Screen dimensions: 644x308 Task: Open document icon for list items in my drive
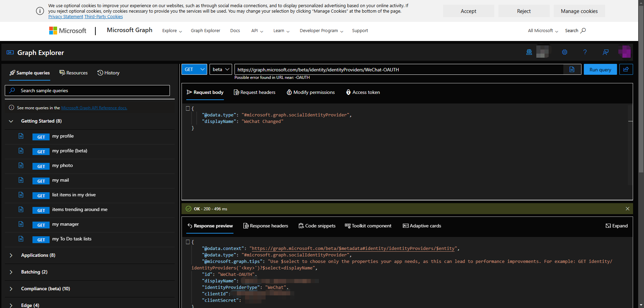coord(21,195)
